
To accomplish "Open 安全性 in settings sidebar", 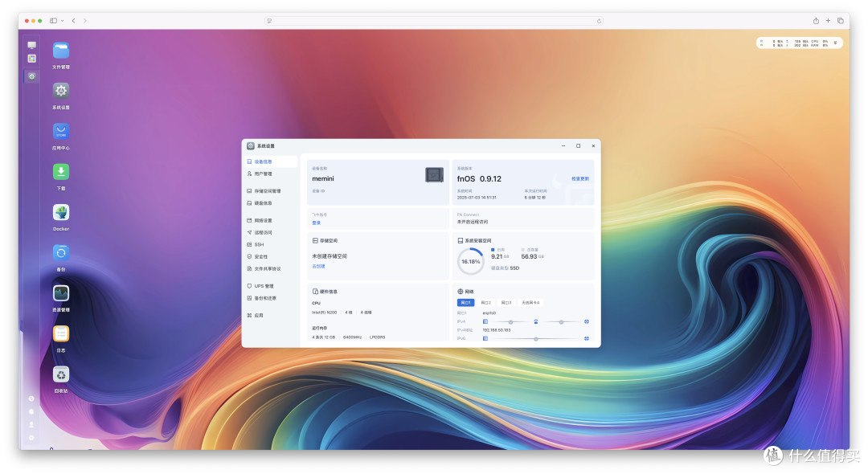I will 271,256.
